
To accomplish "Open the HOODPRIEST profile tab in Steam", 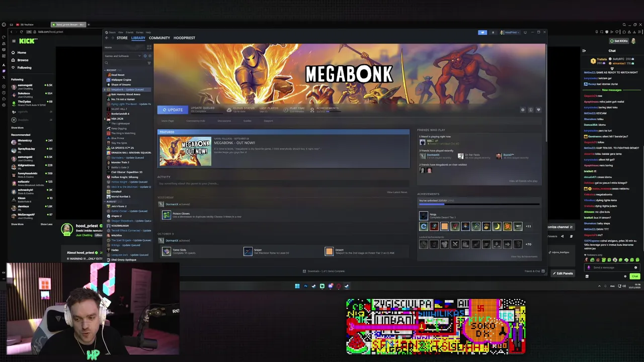I will [x=184, y=38].
